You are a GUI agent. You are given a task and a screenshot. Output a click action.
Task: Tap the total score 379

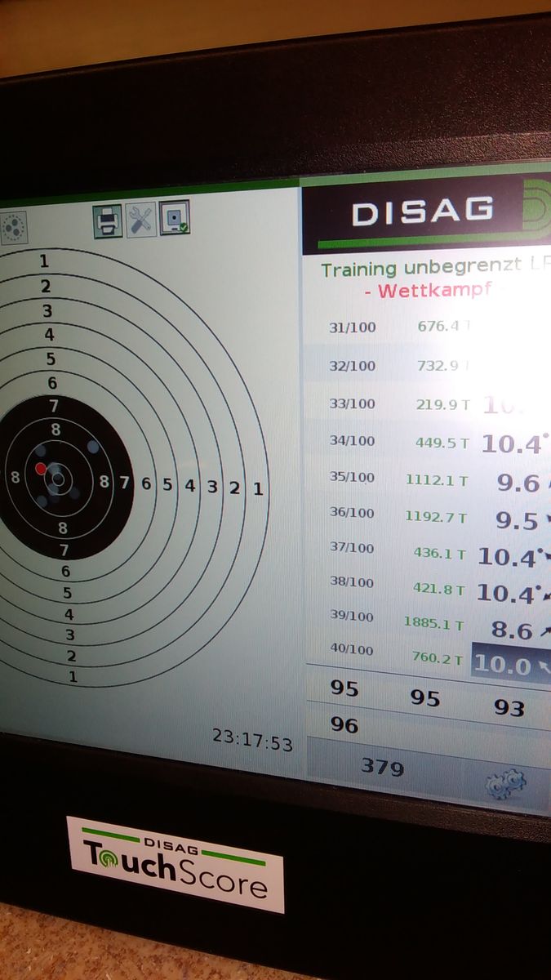click(x=382, y=767)
